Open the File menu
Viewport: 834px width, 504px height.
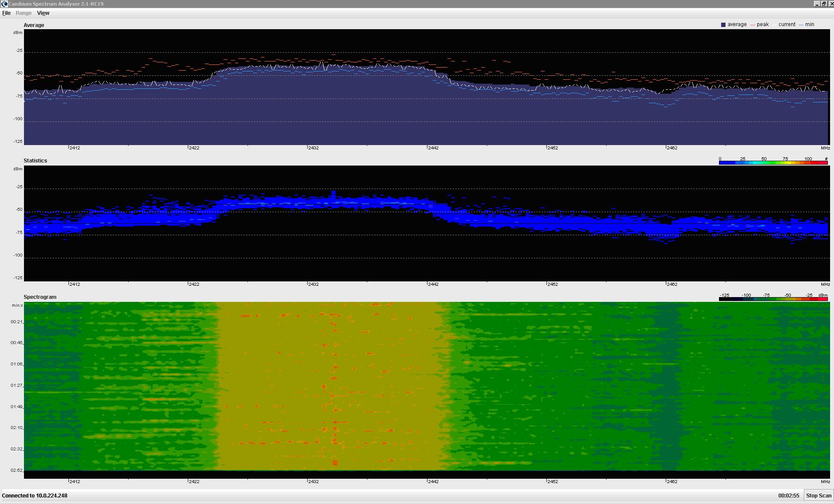6,13
